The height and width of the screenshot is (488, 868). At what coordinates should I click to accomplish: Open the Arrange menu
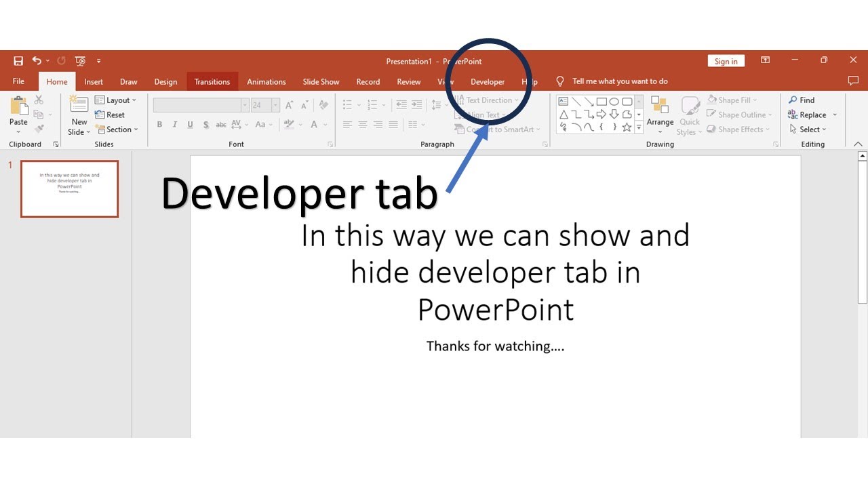pyautogui.click(x=660, y=115)
